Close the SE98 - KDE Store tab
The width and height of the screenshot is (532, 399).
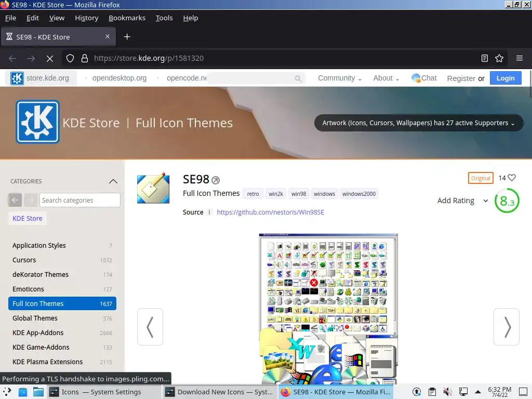pyautogui.click(x=107, y=37)
